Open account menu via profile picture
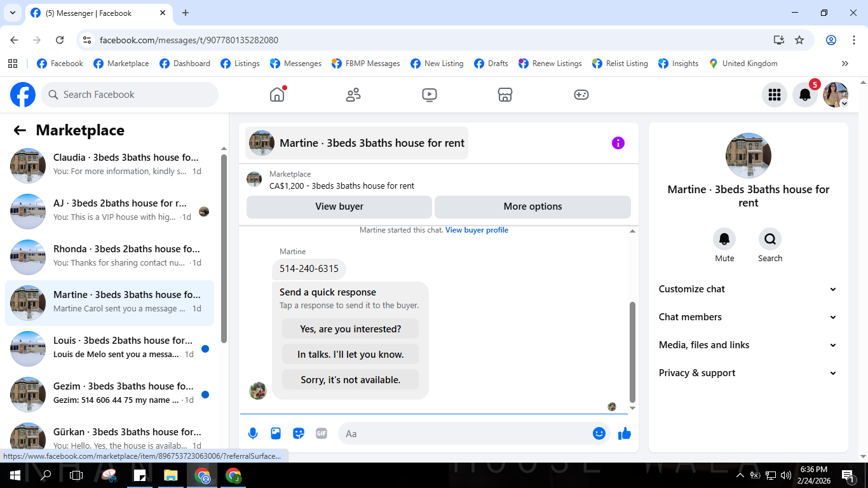The image size is (868, 488). [836, 95]
